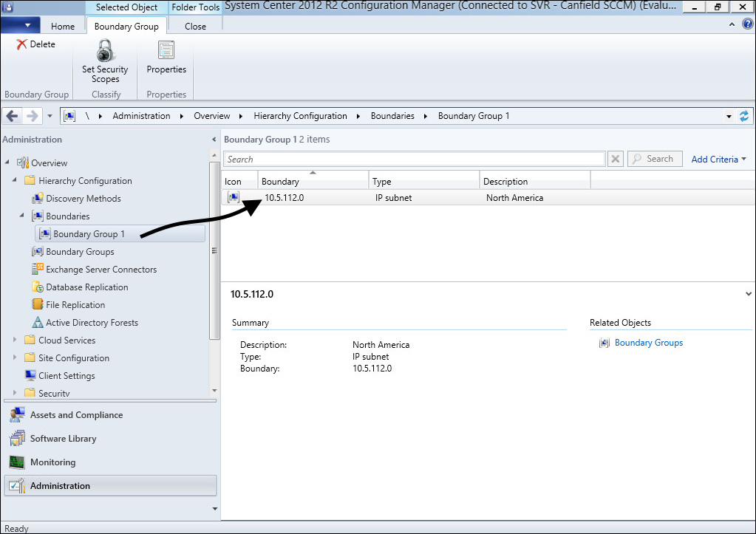
Task: Click the breadcrumb root console icon
Action: coord(69,116)
